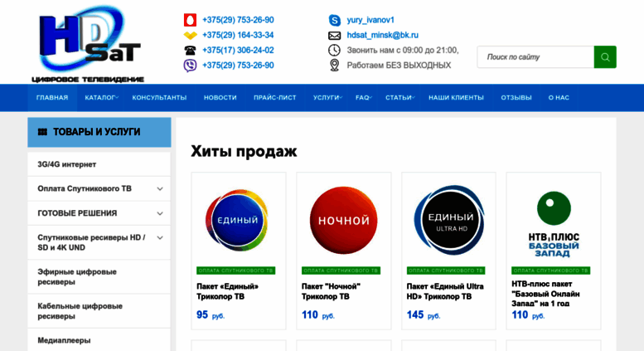Expand ГОТОВЫЕ РЕШЕНИЯ chevron

pos(160,214)
